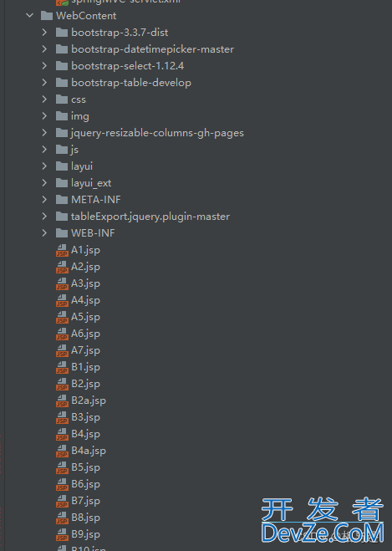Viewport: 392px width, 551px height.
Task: Expand the bootstrap-datetimepicker-master folder
Action: [x=44, y=48]
